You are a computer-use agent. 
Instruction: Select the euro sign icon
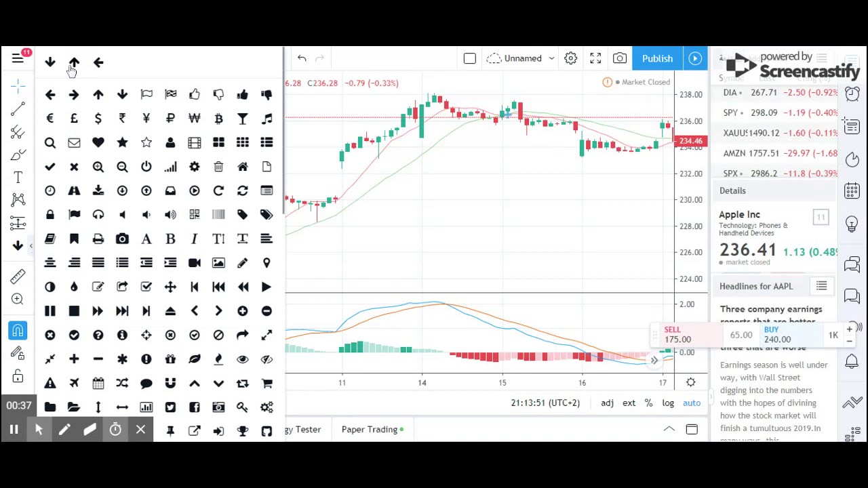point(50,119)
